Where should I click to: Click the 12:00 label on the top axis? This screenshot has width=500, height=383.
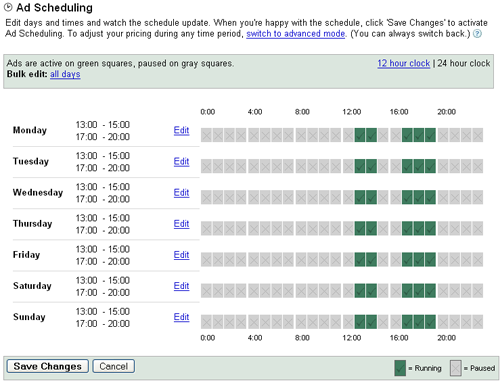pyautogui.click(x=352, y=112)
